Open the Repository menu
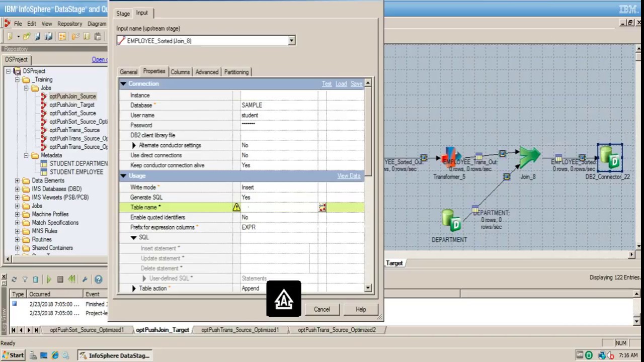This screenshot has width=644, height=362. [69, 24]
